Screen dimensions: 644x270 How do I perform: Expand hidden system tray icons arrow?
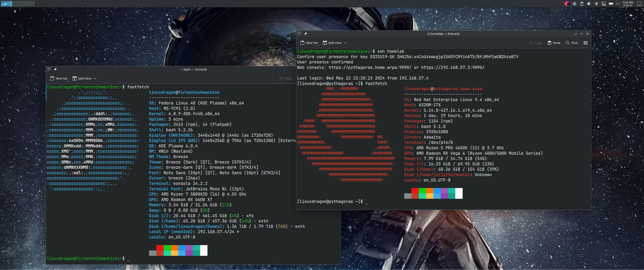pos(617,4)
